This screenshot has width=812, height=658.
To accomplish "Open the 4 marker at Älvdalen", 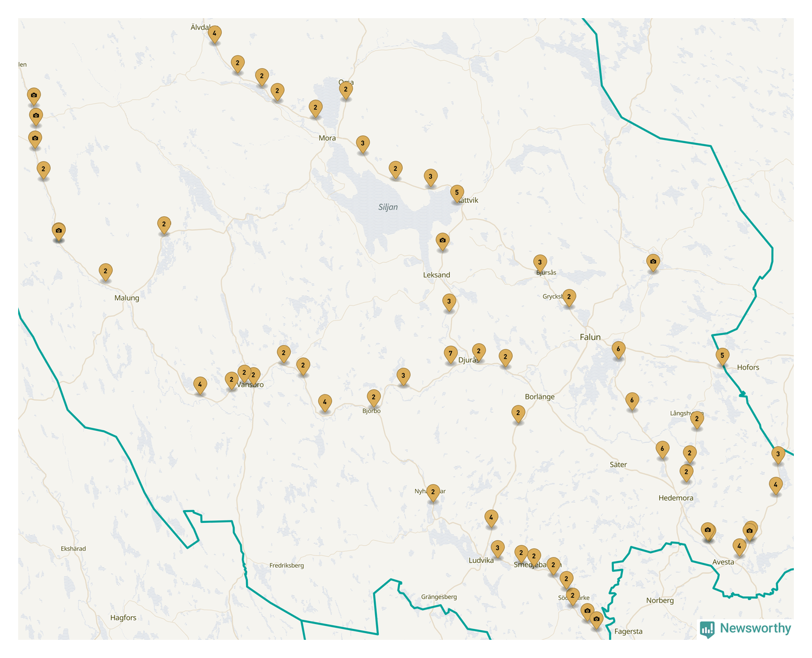I will click(214, 33).
